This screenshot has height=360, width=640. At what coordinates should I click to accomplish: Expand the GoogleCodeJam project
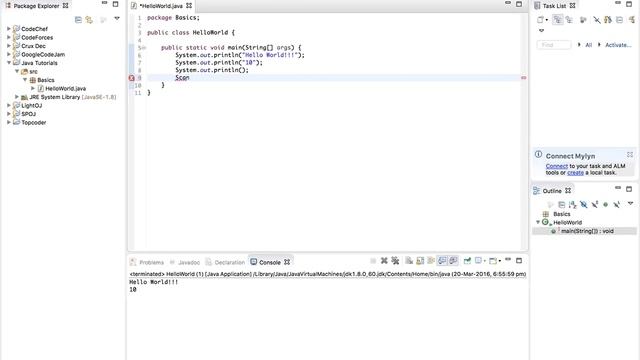9,54
